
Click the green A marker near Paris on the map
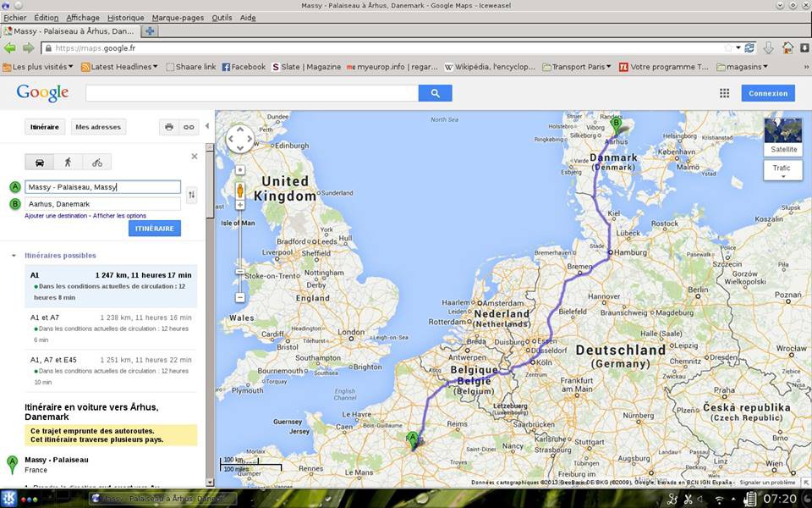tap(412, 439)
